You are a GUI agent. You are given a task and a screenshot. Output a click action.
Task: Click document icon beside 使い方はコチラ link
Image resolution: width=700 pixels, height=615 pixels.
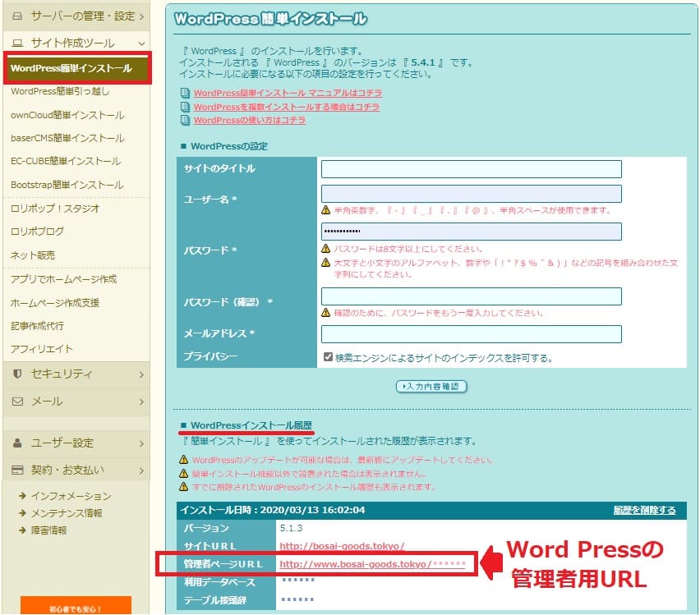pyautogui.click(x=185, y=120)
